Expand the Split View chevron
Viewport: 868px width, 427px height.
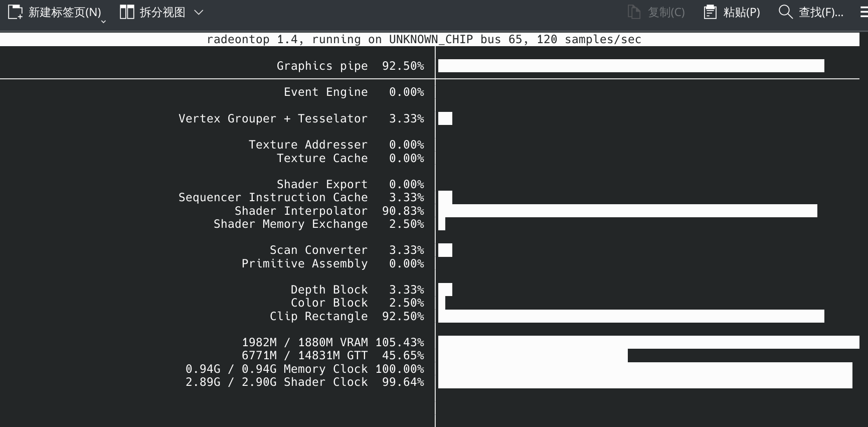(x=199, y=13)
